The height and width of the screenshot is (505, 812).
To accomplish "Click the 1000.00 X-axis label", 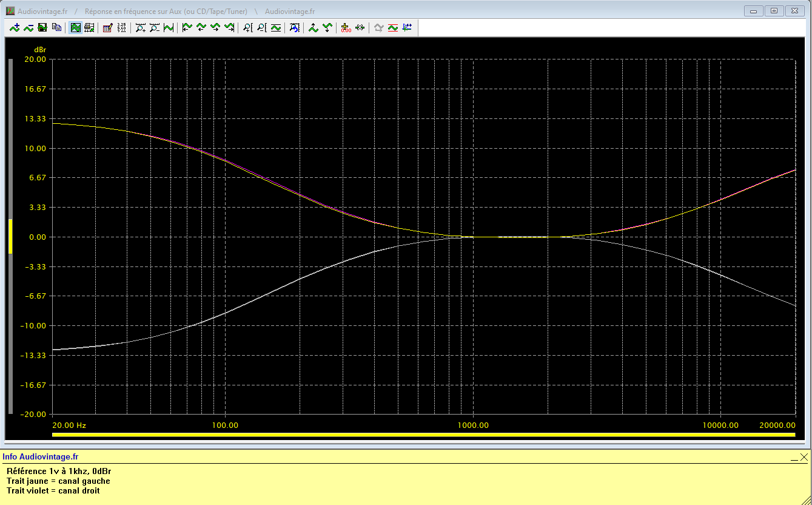I will (x=473, y=425).
